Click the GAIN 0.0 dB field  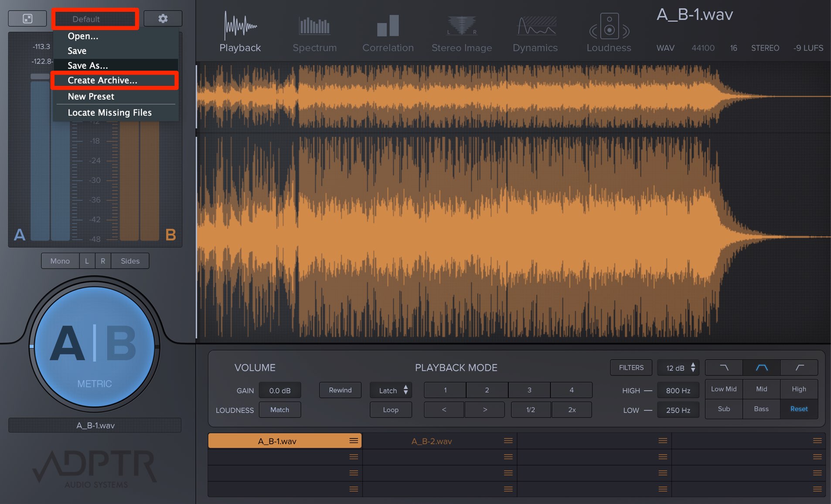[x=279, y=390]
